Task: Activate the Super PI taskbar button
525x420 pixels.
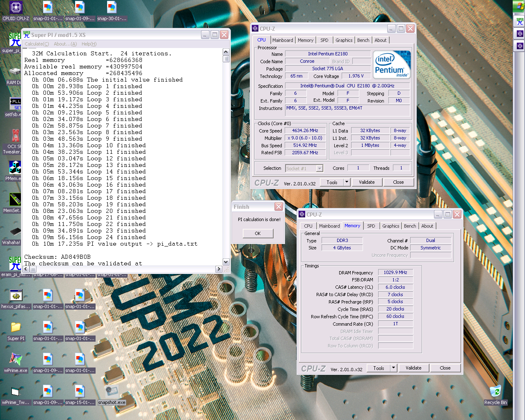Action: (520, 21)
